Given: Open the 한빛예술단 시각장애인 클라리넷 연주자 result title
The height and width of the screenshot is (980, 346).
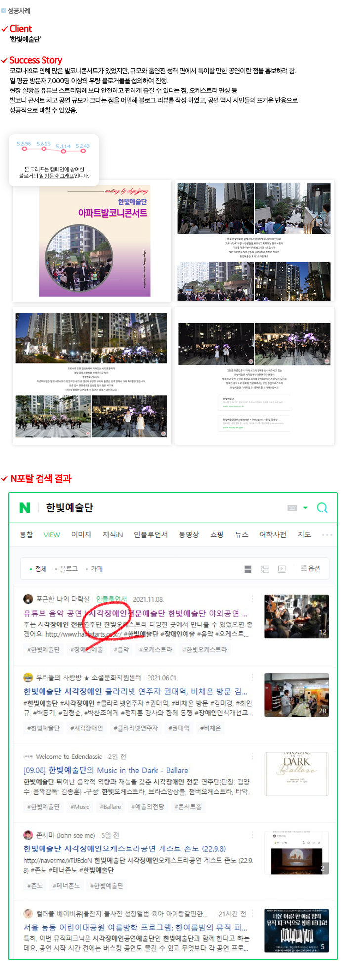Looking at the screenshot, I should (x=135, y=692).
